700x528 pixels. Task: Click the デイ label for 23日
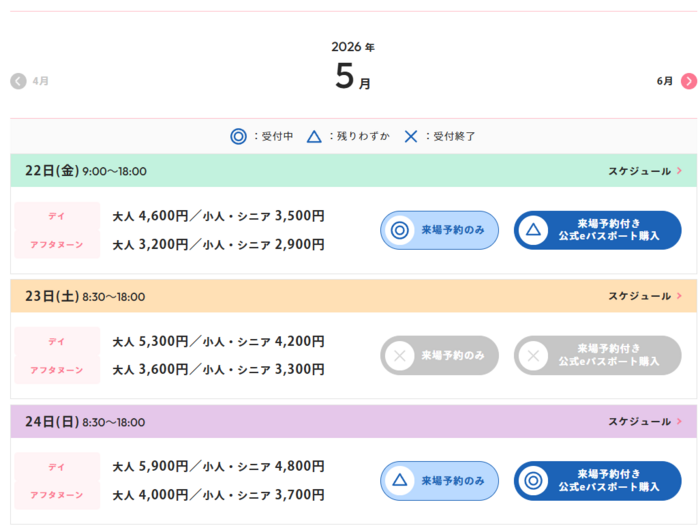(x=57, y=341)
